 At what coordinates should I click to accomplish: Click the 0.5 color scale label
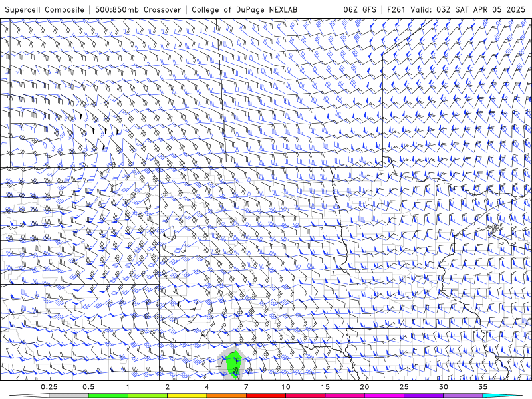point(88,387)
